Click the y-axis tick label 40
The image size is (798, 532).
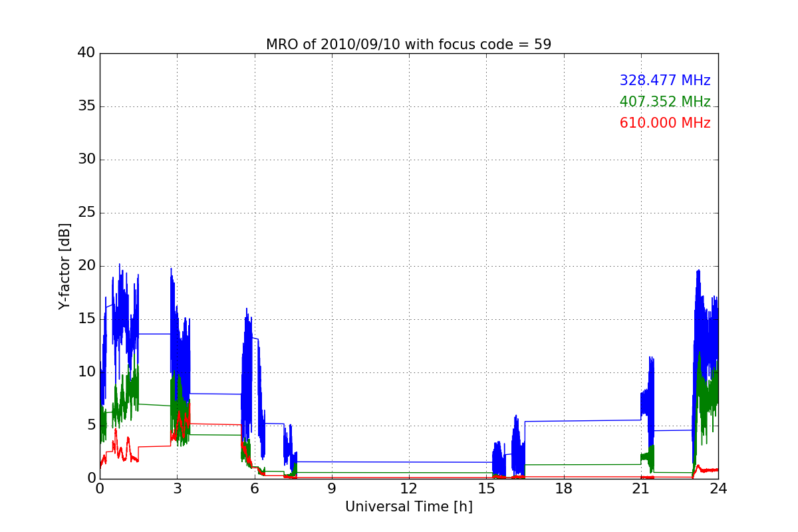(x=86, y=53)
